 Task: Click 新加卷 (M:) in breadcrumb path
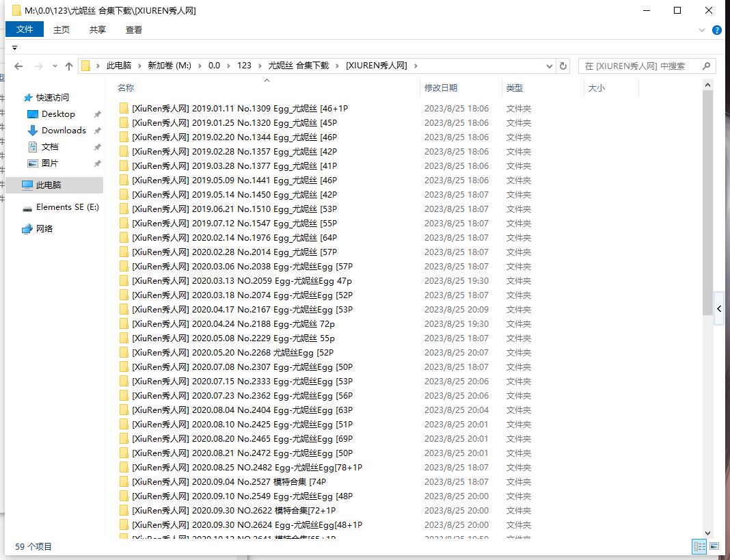170,66
